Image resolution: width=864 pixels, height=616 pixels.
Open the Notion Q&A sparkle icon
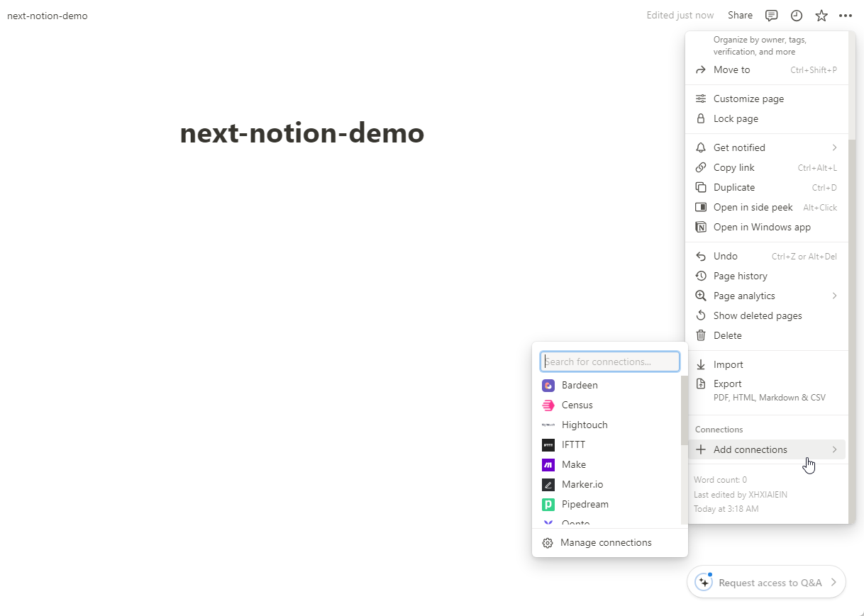(x=702, y=581)
